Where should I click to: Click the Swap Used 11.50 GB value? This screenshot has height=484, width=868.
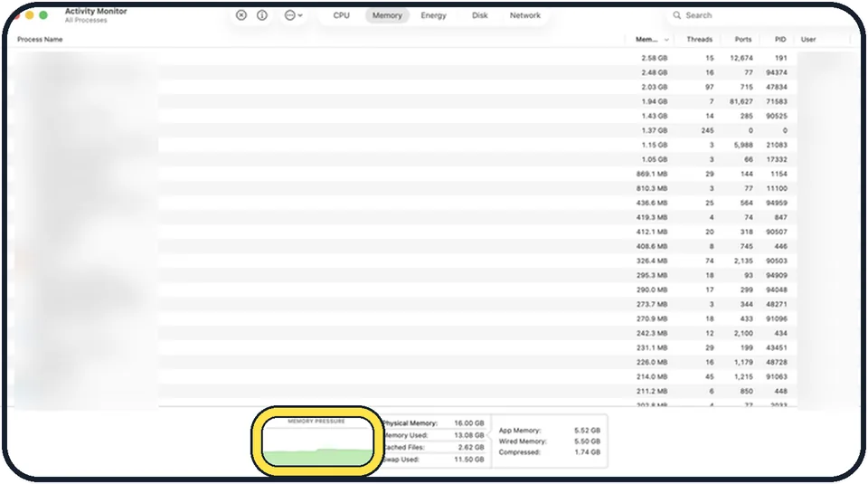469,460
